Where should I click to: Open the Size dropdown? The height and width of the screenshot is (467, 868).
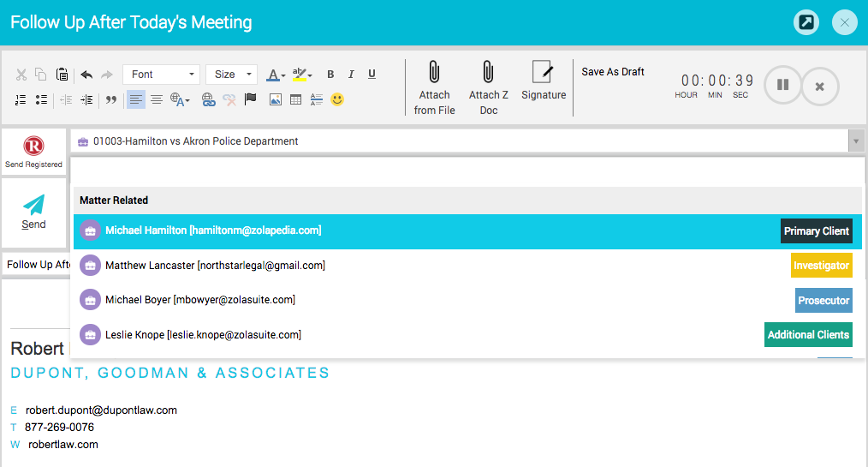(231, 75)
